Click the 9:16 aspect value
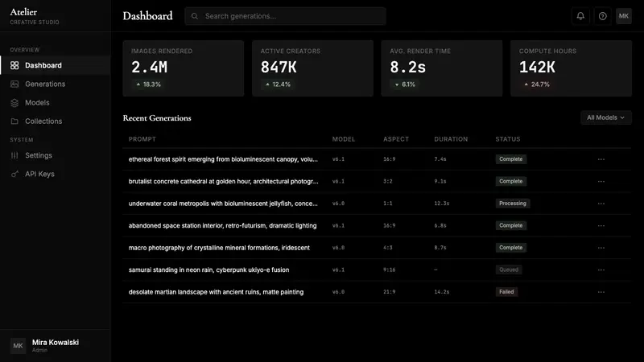The width and height of the screenshot is (644, 362). 390,270
